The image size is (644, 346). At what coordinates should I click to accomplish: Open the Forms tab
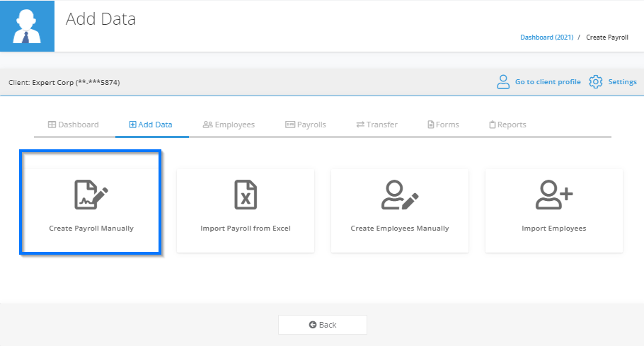tap(443, 125)
